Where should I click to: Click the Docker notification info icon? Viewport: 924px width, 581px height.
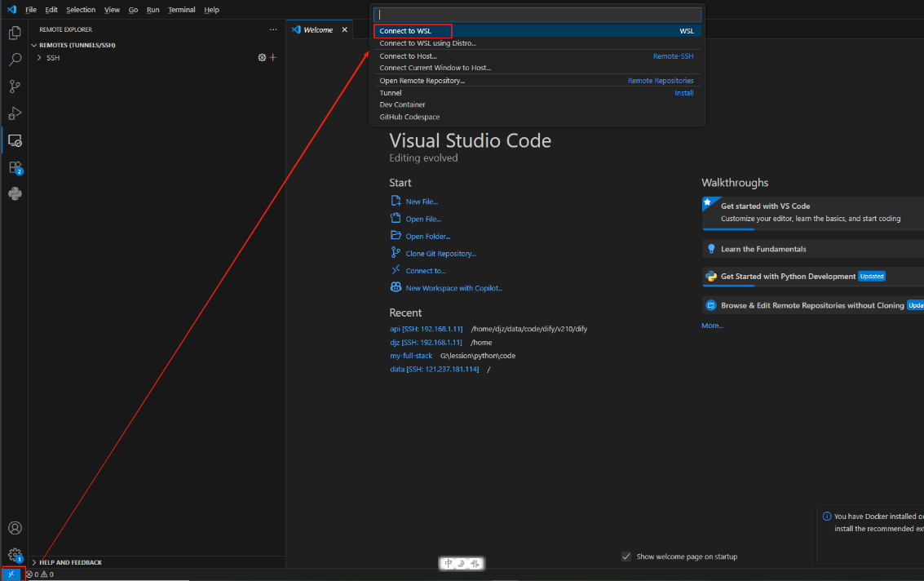pyautogui.click(x=827, y=516)
